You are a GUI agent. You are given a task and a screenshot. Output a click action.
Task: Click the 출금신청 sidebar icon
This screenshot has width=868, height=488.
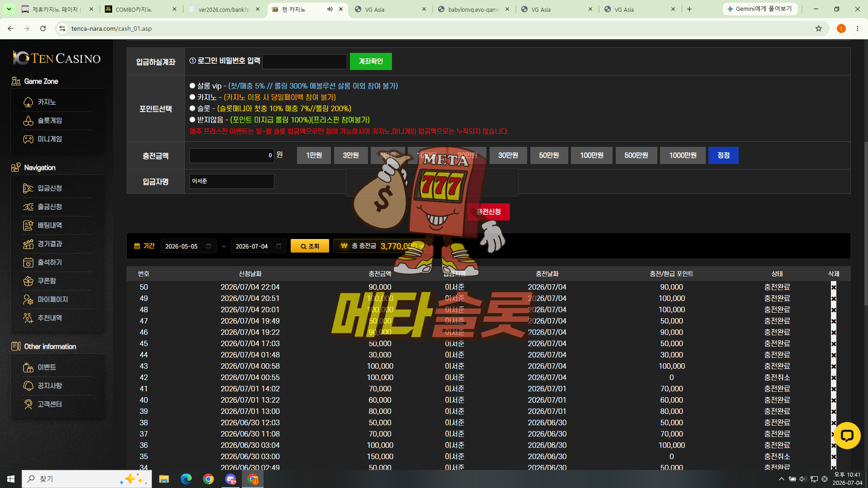28,206
